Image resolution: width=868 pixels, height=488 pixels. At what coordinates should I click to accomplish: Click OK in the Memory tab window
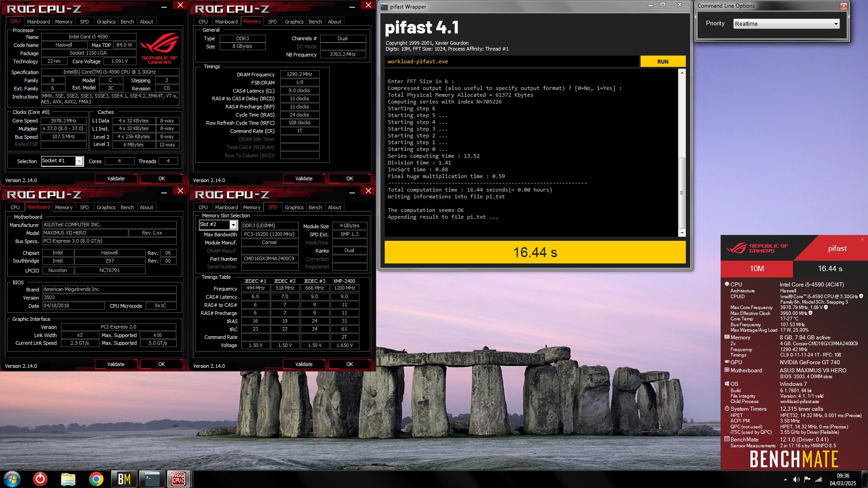(349, 178)
